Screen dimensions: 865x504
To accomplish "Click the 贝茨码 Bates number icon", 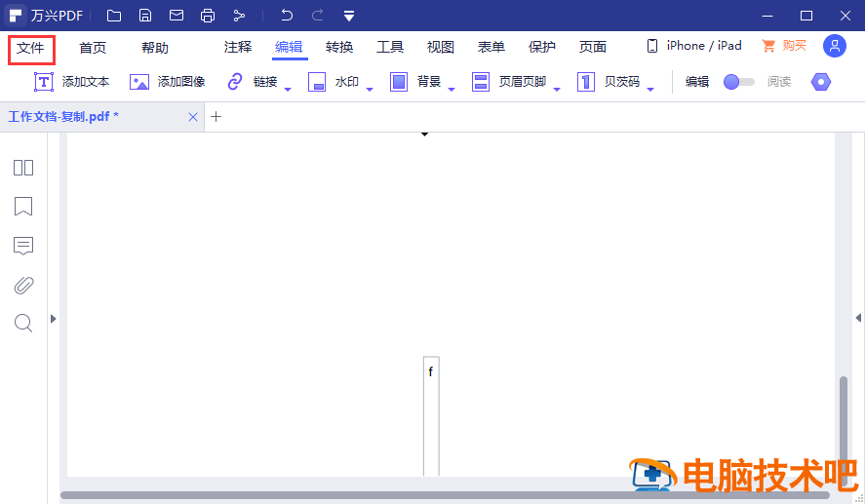I will pyautogui.click(x=586, y=82).
